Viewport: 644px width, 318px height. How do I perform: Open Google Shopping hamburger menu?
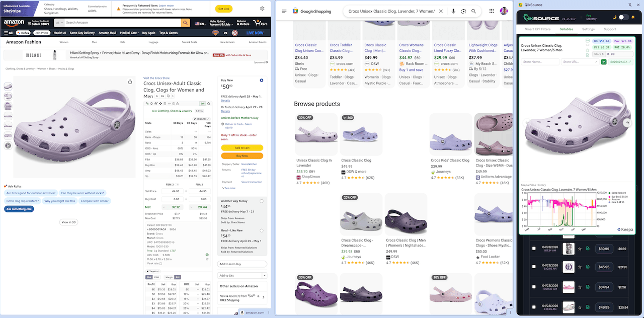[284, 11]
